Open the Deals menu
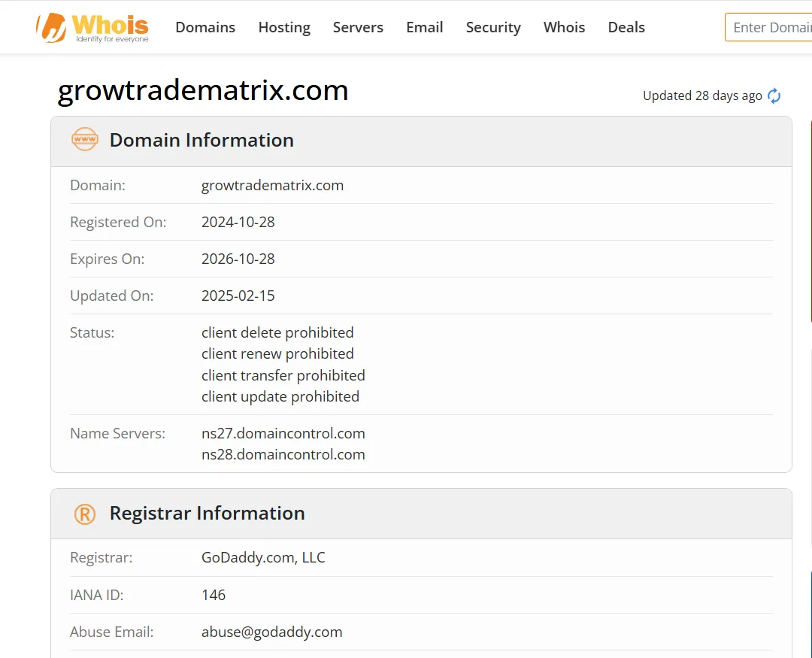 click(626, 28)
